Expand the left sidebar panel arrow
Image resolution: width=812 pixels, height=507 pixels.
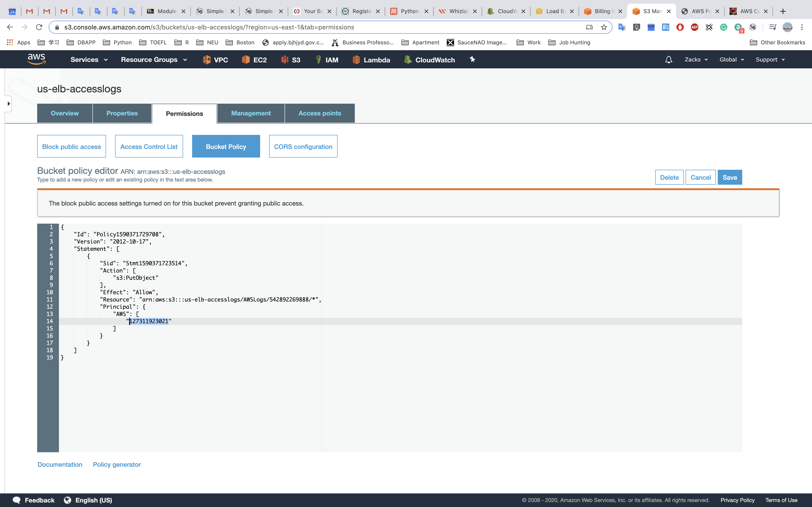pyautogui.click(x=8, y=104)
